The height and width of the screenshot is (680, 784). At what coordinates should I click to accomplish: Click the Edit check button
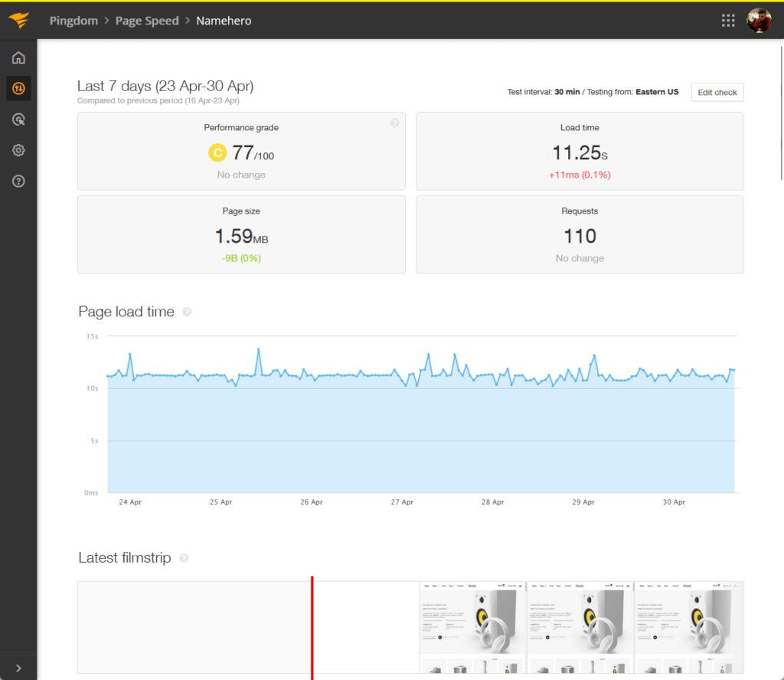point(717,92)
